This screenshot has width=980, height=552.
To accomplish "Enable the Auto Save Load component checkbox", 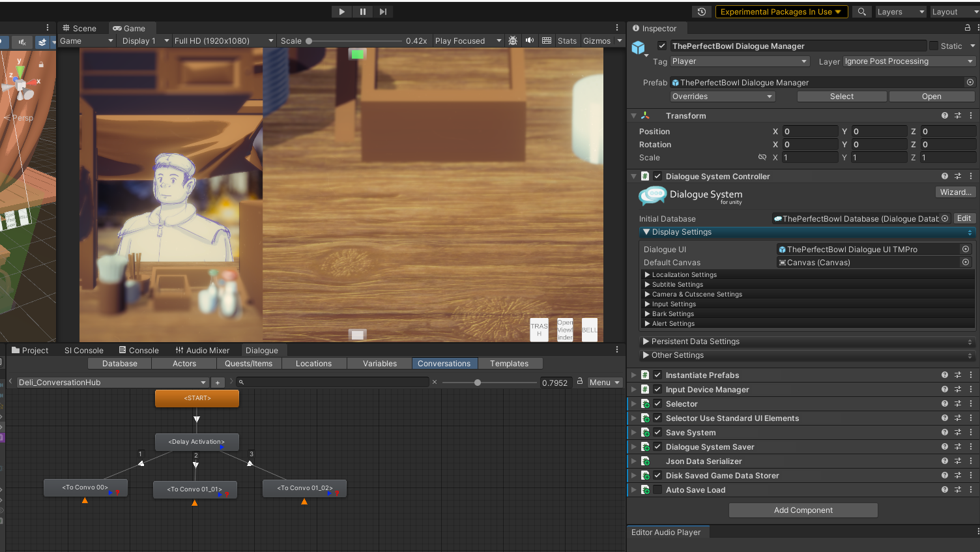I will coord(657,490).
